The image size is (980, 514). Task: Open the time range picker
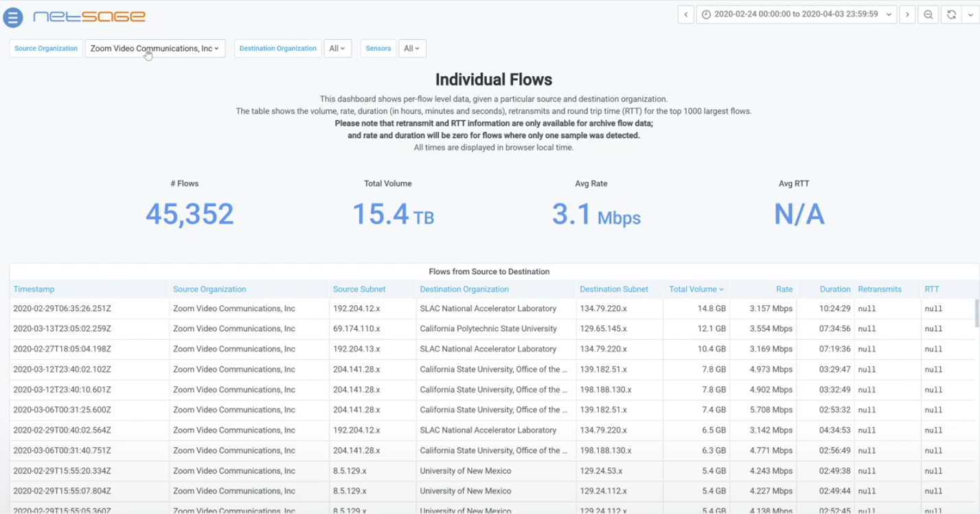point(797,14)
